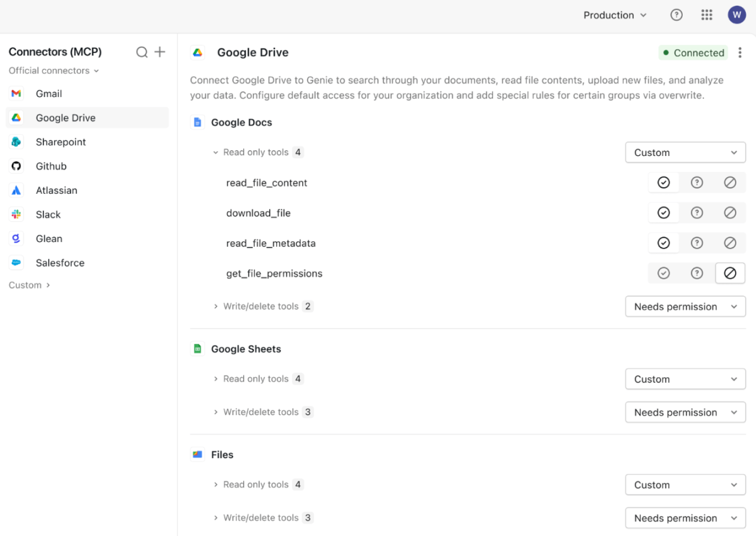Expand Google Sheets Write/delete tools
756x536 pixels.
click(x=263, y=412)
